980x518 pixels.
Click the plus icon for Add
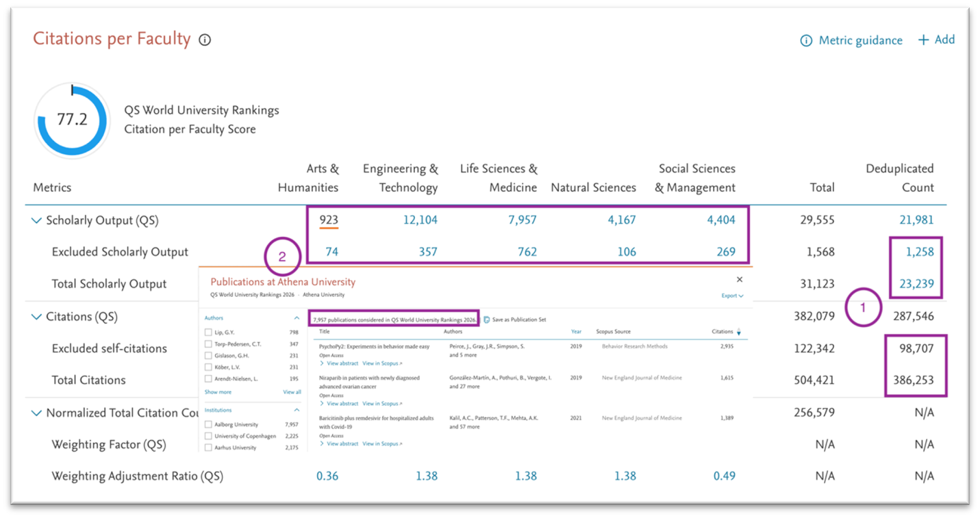924,40
